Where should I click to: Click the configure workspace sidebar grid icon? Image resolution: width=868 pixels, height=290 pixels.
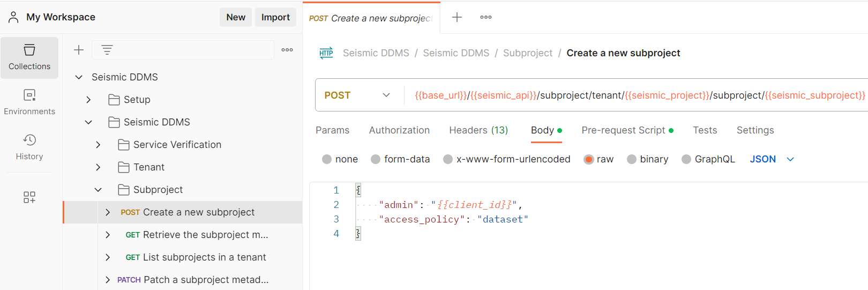click(29, 197)
